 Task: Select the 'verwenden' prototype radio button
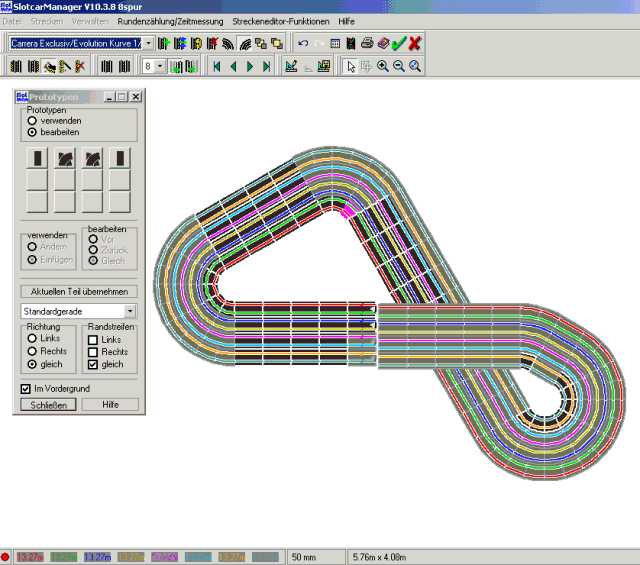(x=33, y=120)
